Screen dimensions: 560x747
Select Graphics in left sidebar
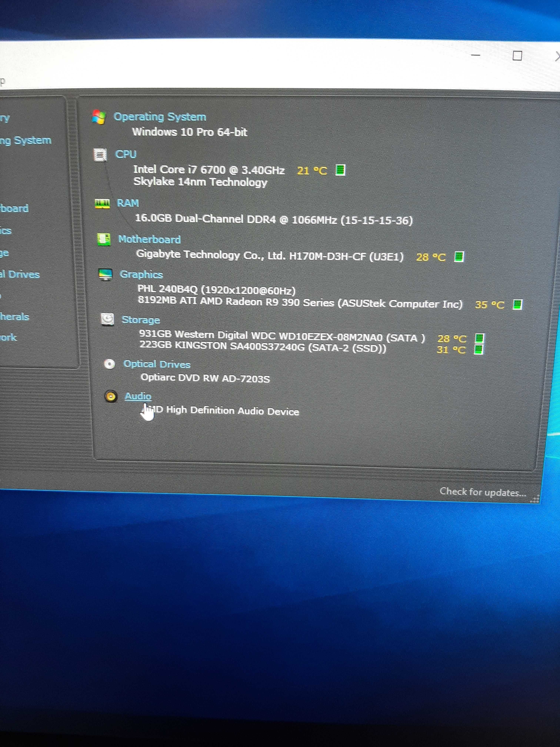coord(6,231)
